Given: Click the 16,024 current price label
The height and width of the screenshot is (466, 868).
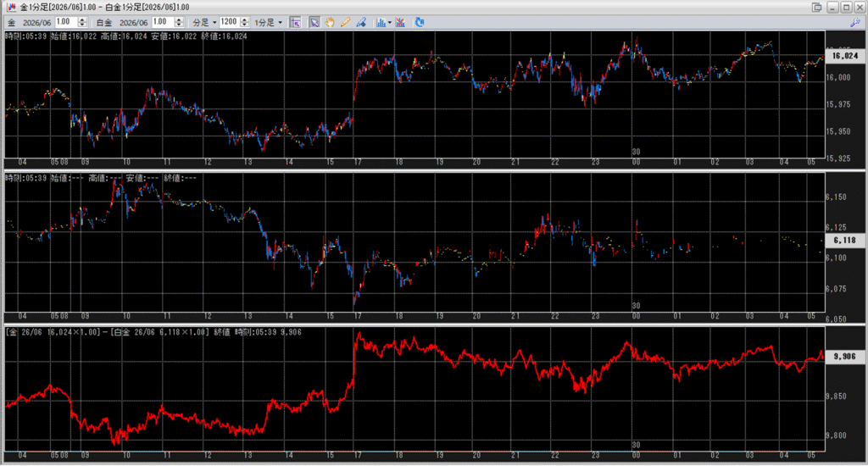Looking at the screenshot, I should [x=844, y=56].
